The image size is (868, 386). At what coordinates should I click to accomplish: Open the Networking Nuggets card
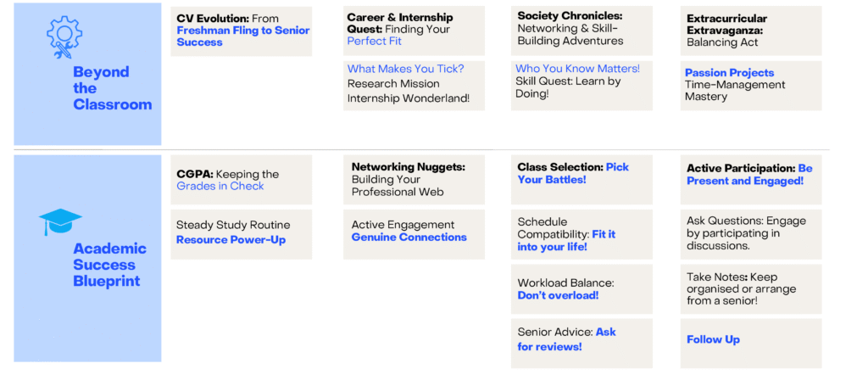pos(414,179)
